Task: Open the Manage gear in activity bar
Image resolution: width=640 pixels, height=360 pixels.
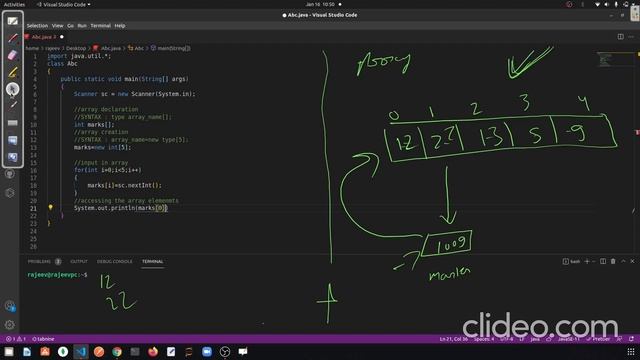Action: click(10, 325)
